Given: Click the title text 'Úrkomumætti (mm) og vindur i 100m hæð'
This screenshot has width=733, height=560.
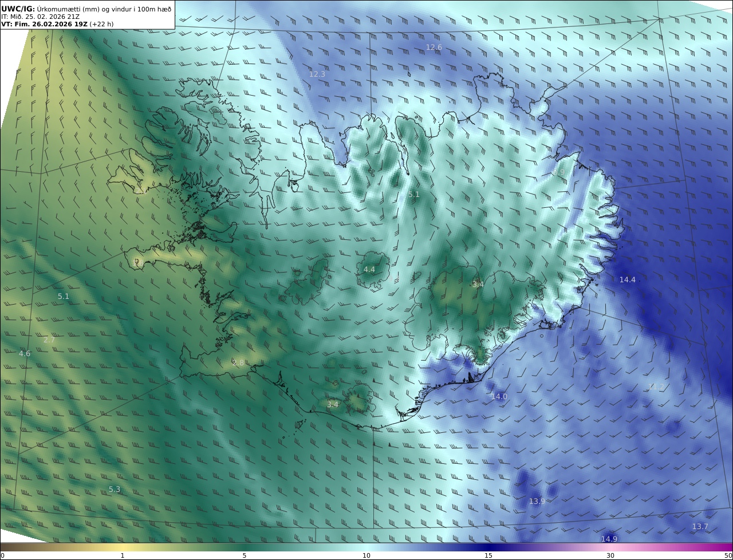Looking at the screenshot, I should pyautogui.click(x=104, y=9).
